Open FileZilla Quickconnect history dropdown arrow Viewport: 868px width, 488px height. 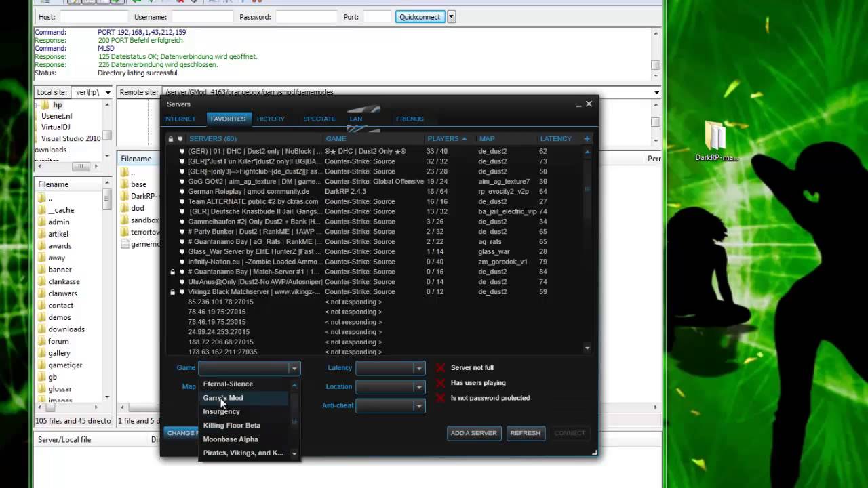point(451,17)
